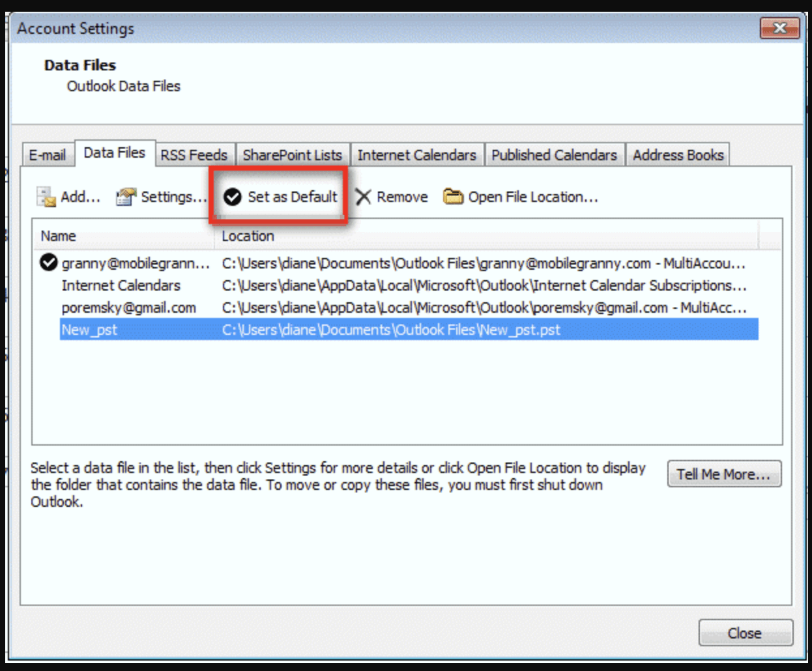Select the poremsky@gmail.com data file
The height and width of the screenshot is (671, 812).
pyautogui.click(x=128, y=307)
